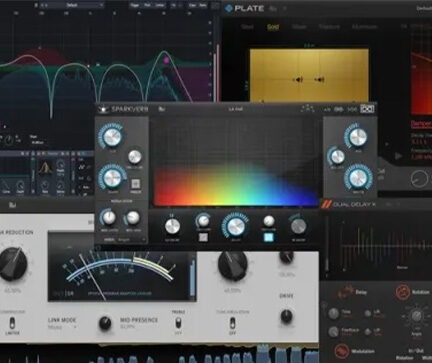Click the Width knob at Sparkverb lower right
This screenshot has height=363, width=432.
click(x=358, y=177)
